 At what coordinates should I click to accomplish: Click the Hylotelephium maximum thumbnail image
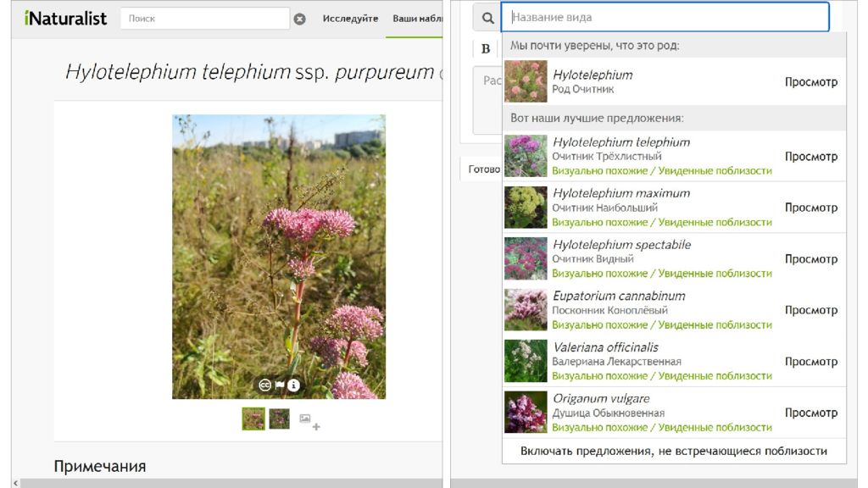(x=526, y=208)
